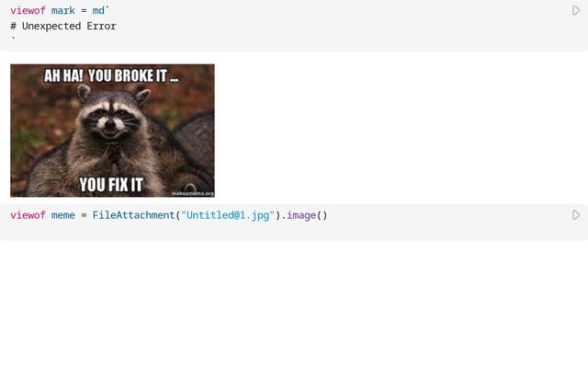Place cursor on "# Unexpected Error" line
588x368 pixels.
tap(63, 26)
